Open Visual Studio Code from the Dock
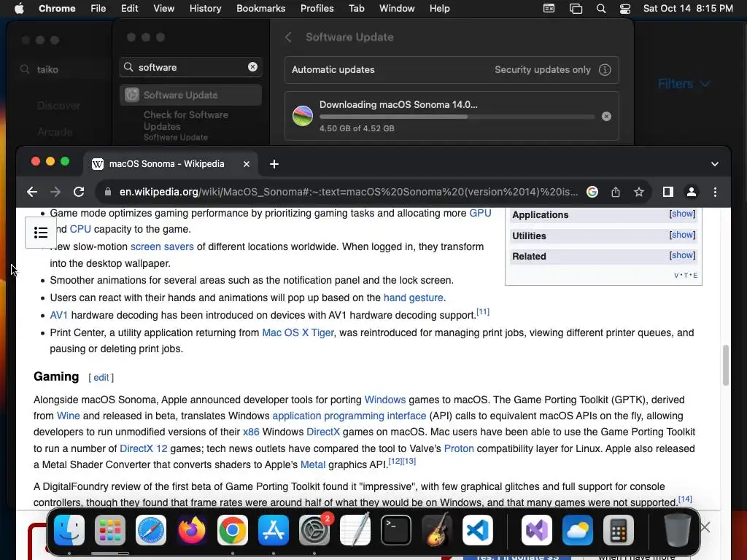This screenshot has width=747, height=560. pos(478,530)
